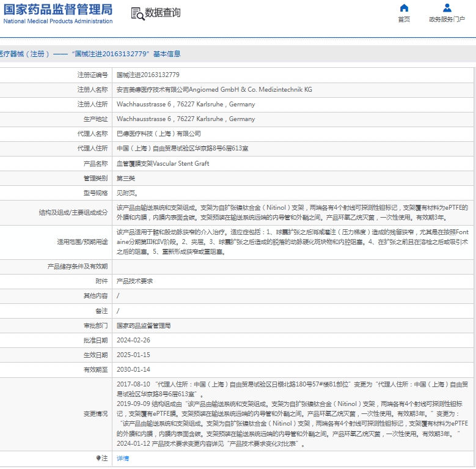Click the 管理类别 row label
The image size is (476, 469).
[95, 179]
